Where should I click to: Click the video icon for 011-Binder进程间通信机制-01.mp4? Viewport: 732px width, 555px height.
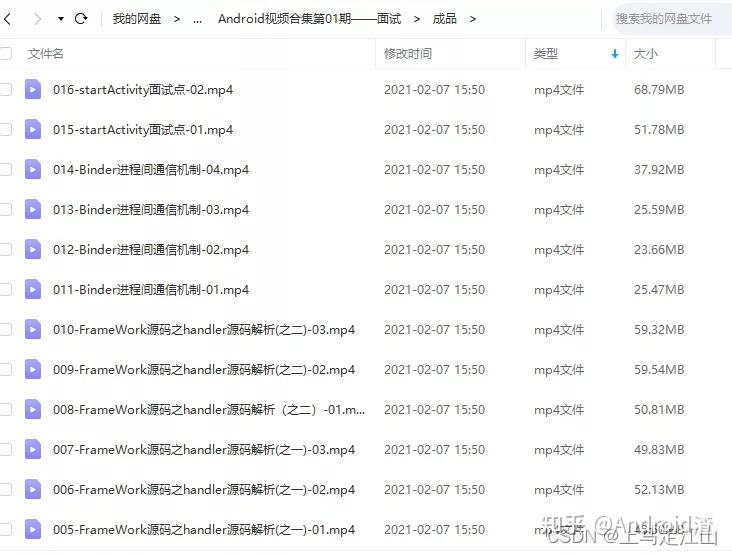[x=33, y=289]
